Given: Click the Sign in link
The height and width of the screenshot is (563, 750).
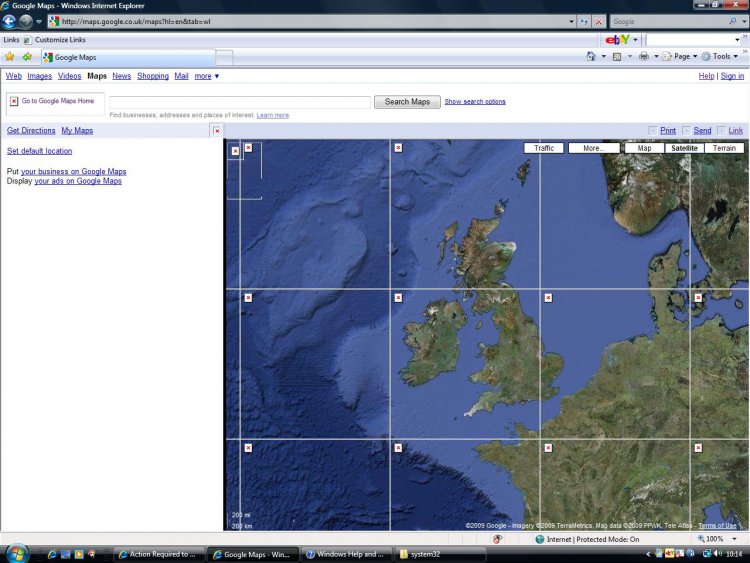Looking at the screenshot, I should (x=732, y=76).
